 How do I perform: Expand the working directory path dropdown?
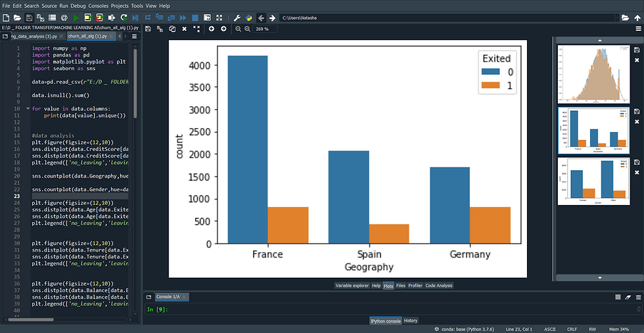(617, 18)
